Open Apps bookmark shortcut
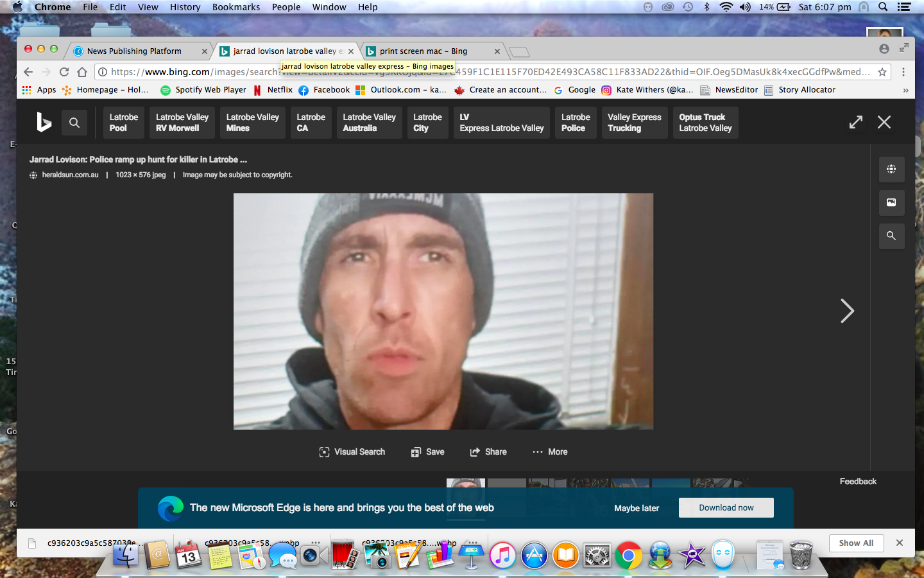The width and height of the screenshot is (924, 578). click(39, 90)
